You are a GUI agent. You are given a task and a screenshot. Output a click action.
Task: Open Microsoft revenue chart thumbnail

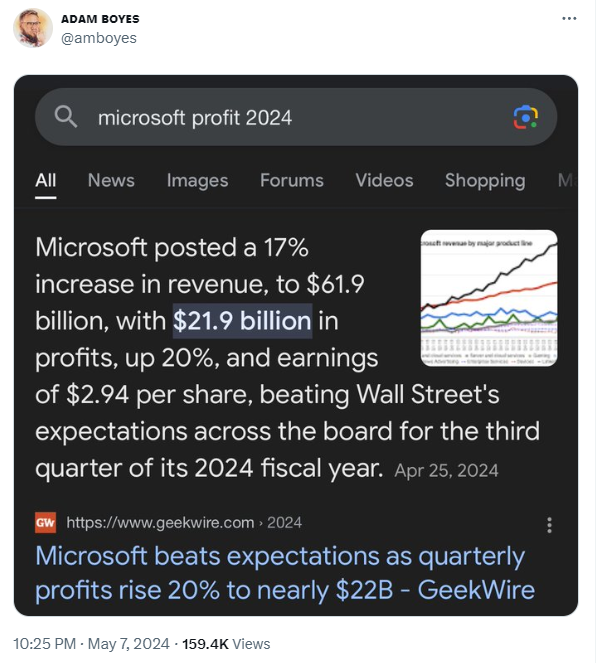point(488,298)
